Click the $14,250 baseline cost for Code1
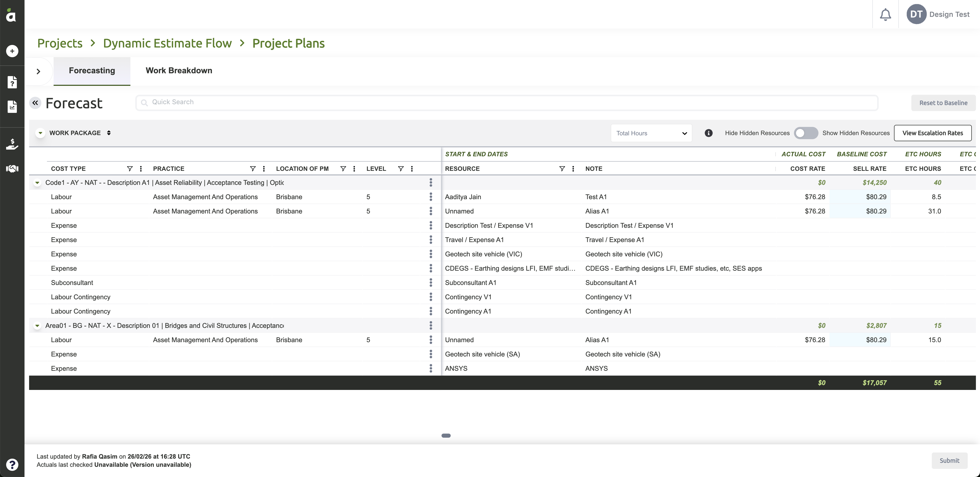Screen dimensions: 980x477 pos(874,183)
